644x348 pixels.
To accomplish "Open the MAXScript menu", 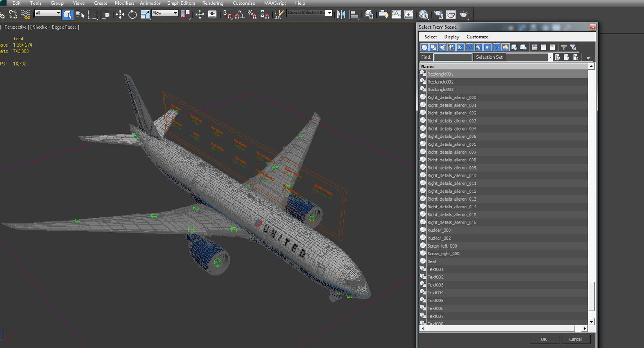I will [275, 3].
